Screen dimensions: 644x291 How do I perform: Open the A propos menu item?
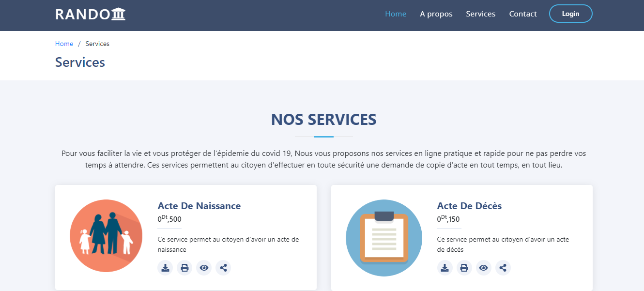click(436, 14)
